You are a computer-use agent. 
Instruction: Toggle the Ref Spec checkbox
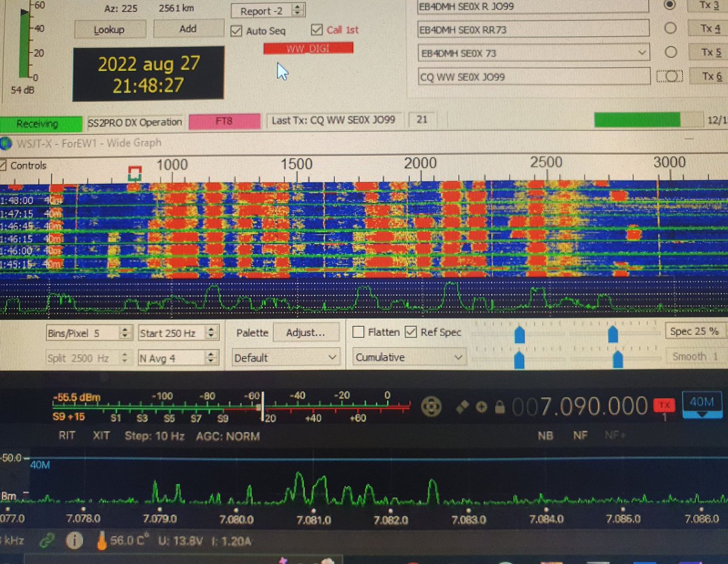pyautogui.click(x=411, y=332)
